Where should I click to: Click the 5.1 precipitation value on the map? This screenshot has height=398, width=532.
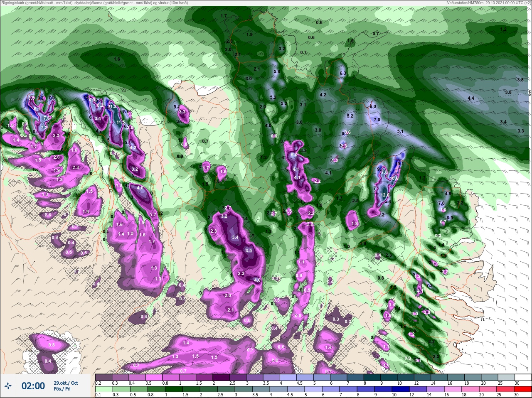coord(401,131)
